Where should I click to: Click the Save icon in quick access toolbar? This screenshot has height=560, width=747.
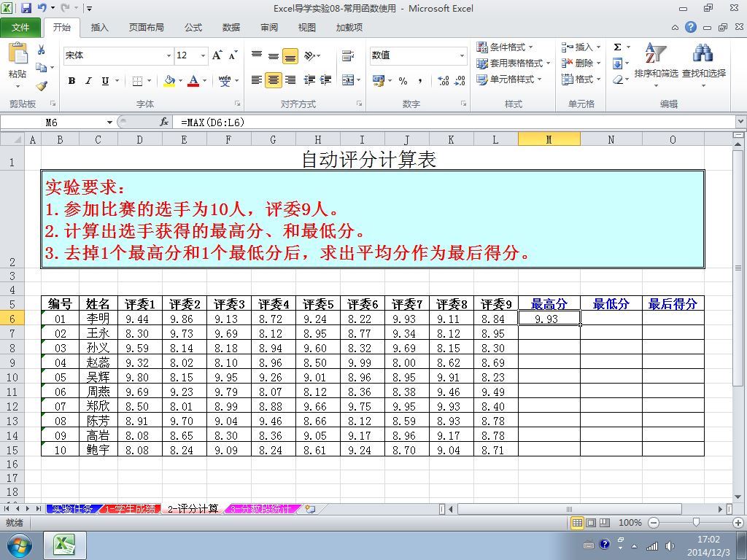pos(26,8)
